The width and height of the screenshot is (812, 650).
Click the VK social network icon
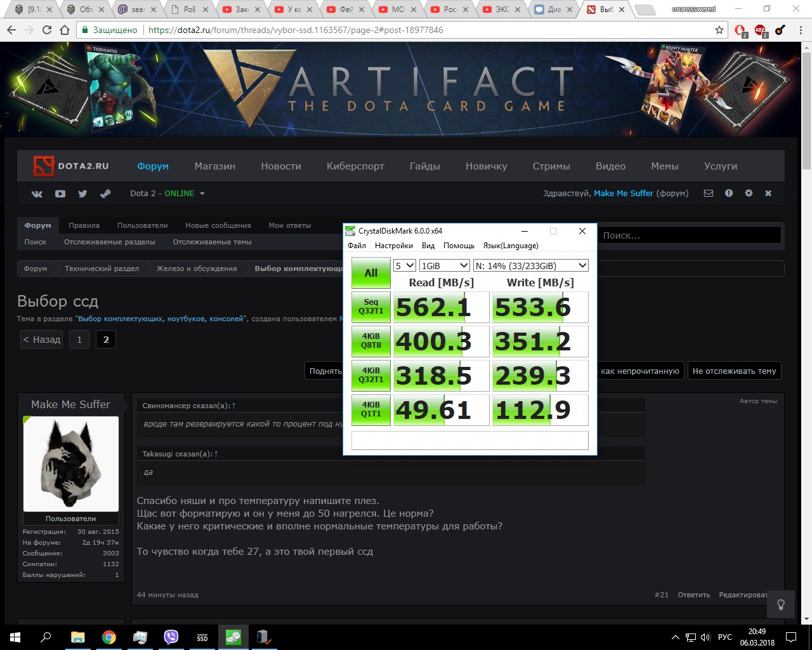click(x=37, y=194)
